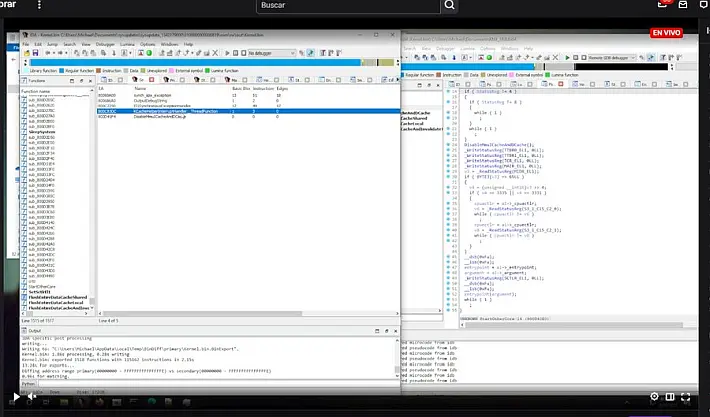The image size is (710, 417).
Task: Open the three-dot menu in top bar
Action: [39, 5]
